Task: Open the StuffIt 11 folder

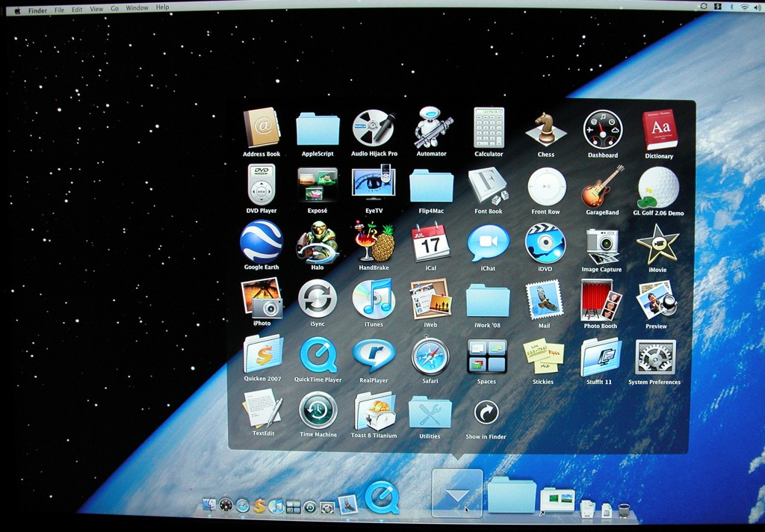Action: point(600,357)
